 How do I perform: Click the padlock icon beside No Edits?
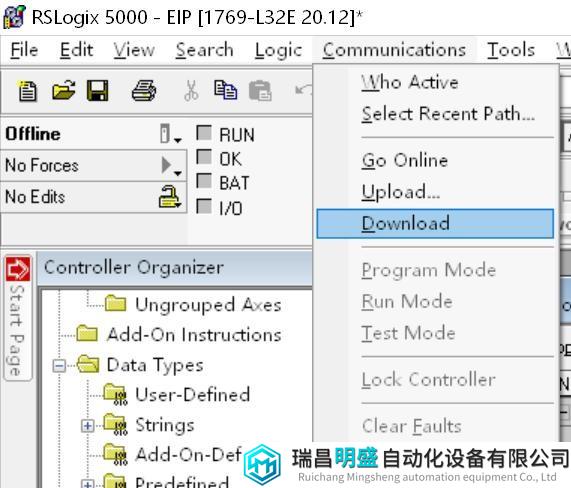[x=169, y=197]
